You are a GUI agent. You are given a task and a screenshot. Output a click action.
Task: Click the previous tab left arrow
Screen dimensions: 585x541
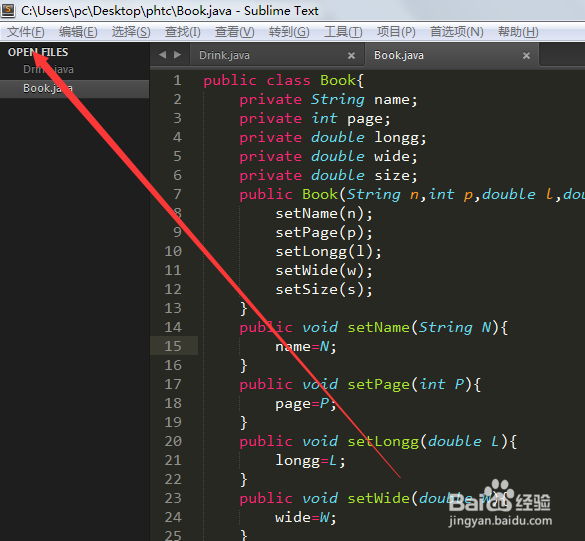pos(162,55)
